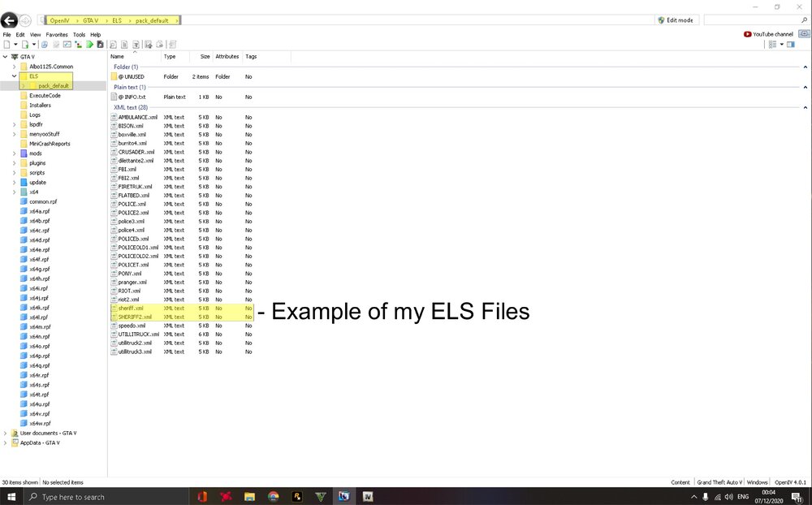Collapse the GTA V root tree node
The width and height of the screenshot is (812, 505).
coord(5,57)
